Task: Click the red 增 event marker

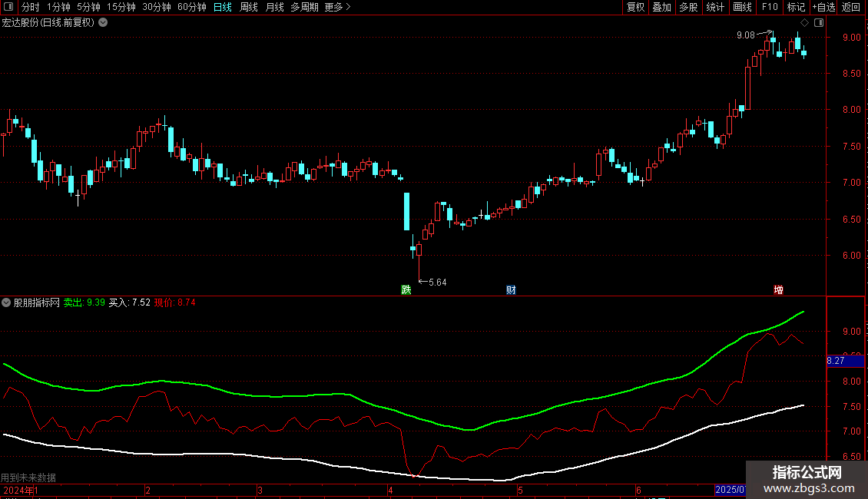Action: (778, 290)
